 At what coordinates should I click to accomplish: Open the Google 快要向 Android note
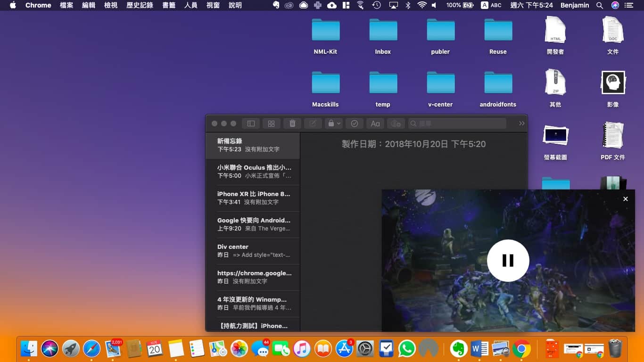[253, 225]
